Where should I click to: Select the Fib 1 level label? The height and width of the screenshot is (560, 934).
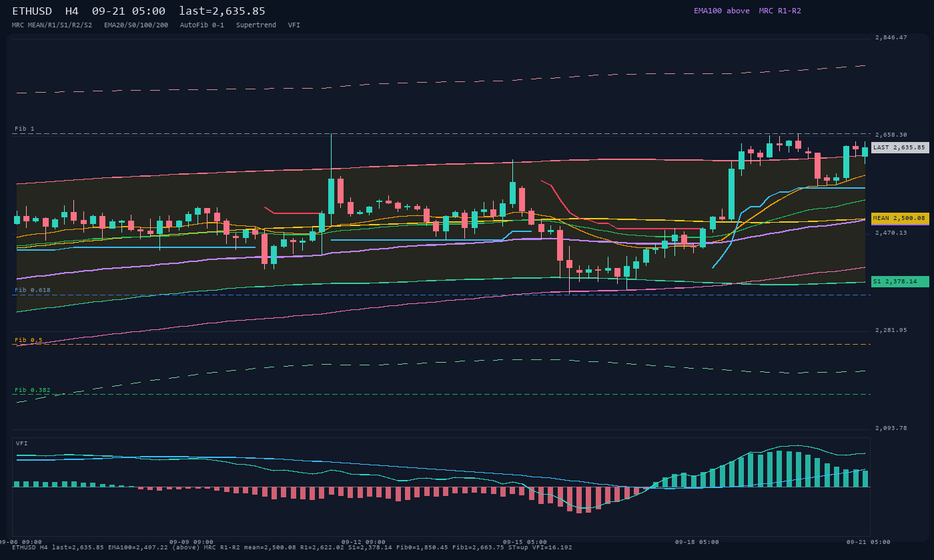coord(25,129)
